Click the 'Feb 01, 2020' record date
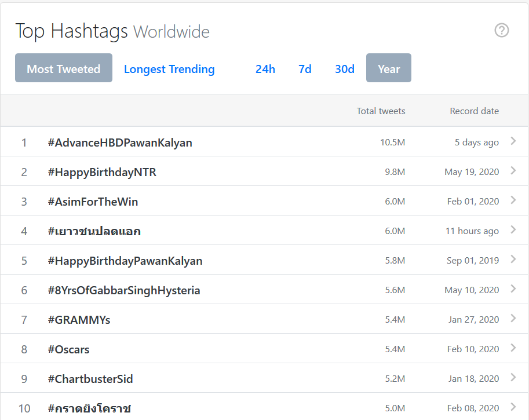This screenshot has width=529, height=420. [x=473, y=202]
